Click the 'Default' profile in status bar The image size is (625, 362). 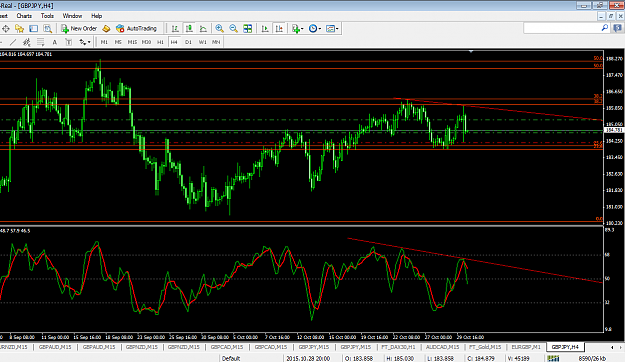[231, 358]
